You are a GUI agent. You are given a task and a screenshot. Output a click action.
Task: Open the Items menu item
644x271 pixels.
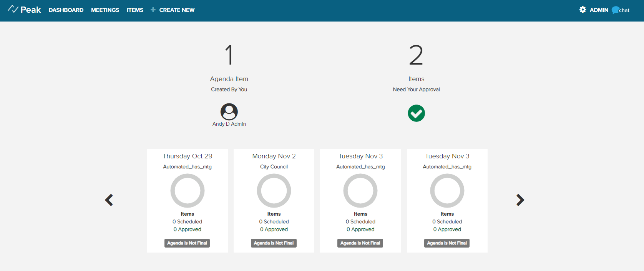coord(135,10)
